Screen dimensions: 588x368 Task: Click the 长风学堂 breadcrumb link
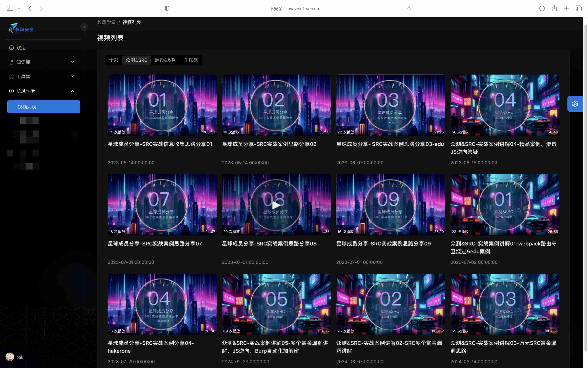(106, 22)
